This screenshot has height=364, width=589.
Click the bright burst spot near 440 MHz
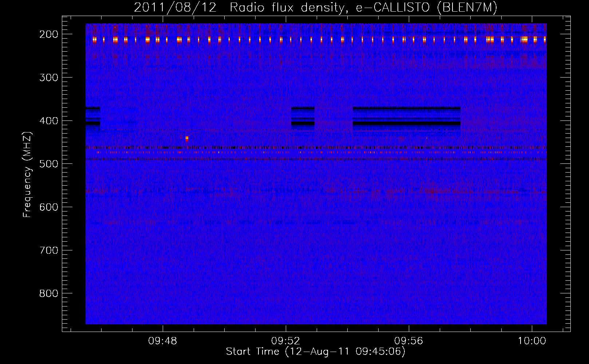click(x=187, y=138)
